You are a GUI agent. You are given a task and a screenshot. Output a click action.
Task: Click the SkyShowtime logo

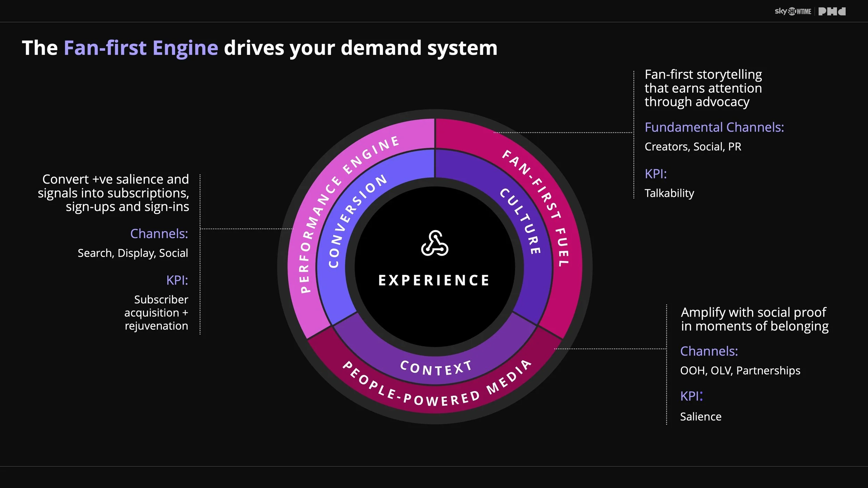(793, 11)
